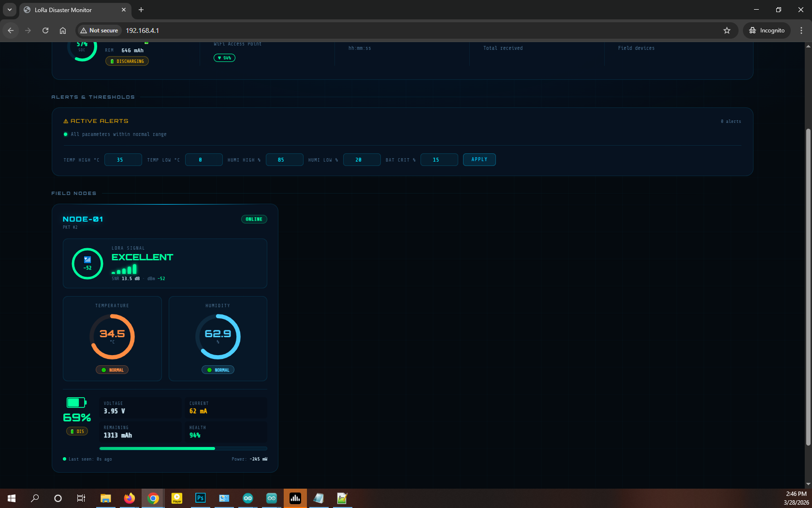Open Photoshop from the taskbar
812x508 pixels.
pyautogui.click(x=201, y=498)
